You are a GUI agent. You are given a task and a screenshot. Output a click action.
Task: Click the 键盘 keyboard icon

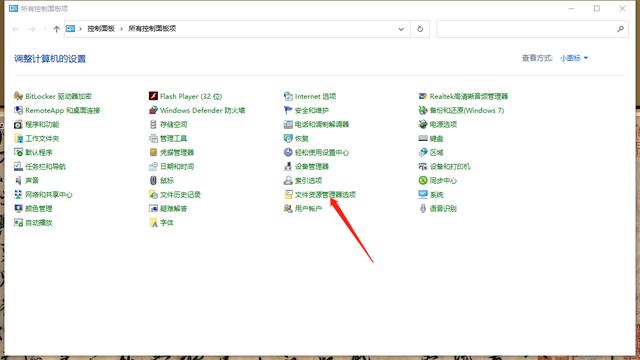pyautogui.click(x=423, y=138)
